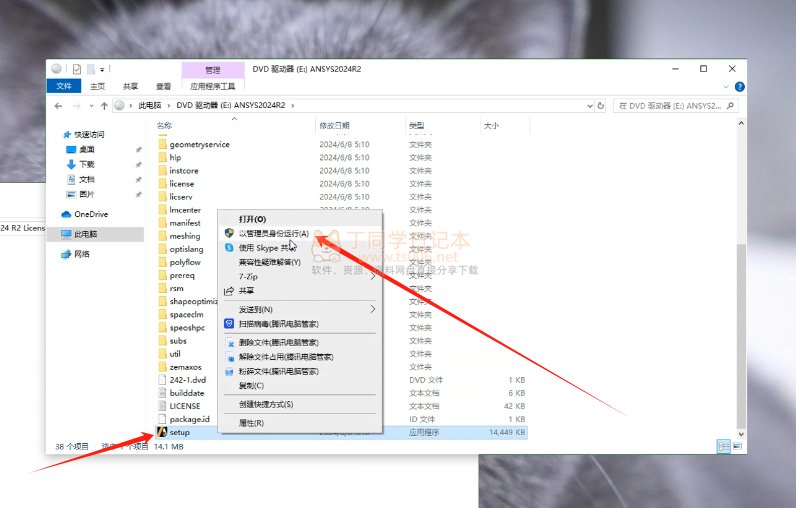The image size is (796, 508).
Task: Choose 以管理员身份运行(A) in the context menu
Action: 301,233
